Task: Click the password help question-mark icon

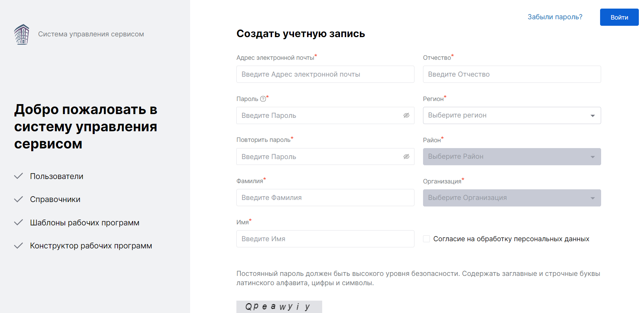Action: 263,99
